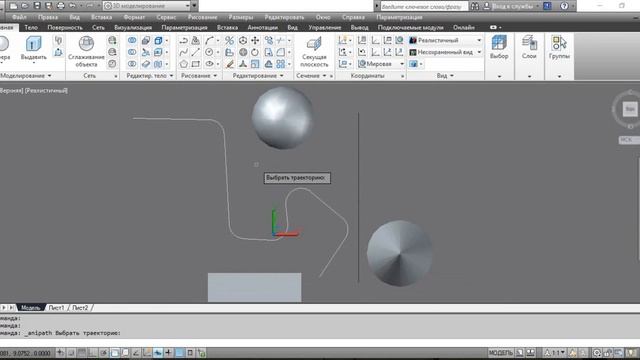Viewport: 640px width, 360px height.
Task: Click the solid Union icon top row
Action: (x=132, y=40)
